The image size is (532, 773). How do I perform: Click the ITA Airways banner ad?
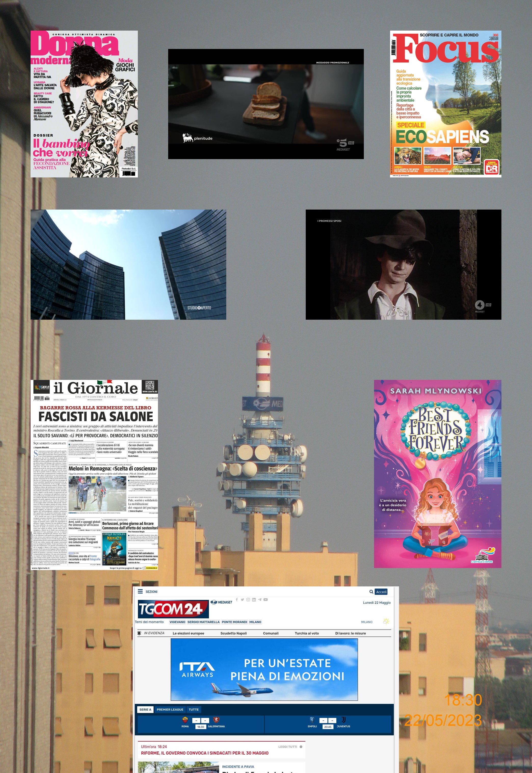[x=264, y=669]
